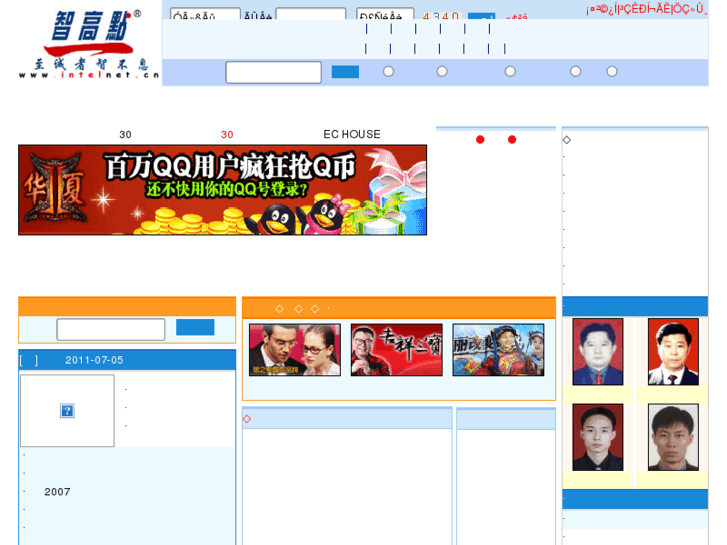Image resolution: width=727 pixels, height=545 pixels.
Task: Open the man-and-woman-with-glasses video thumbnail
Action: pos(295,350)
